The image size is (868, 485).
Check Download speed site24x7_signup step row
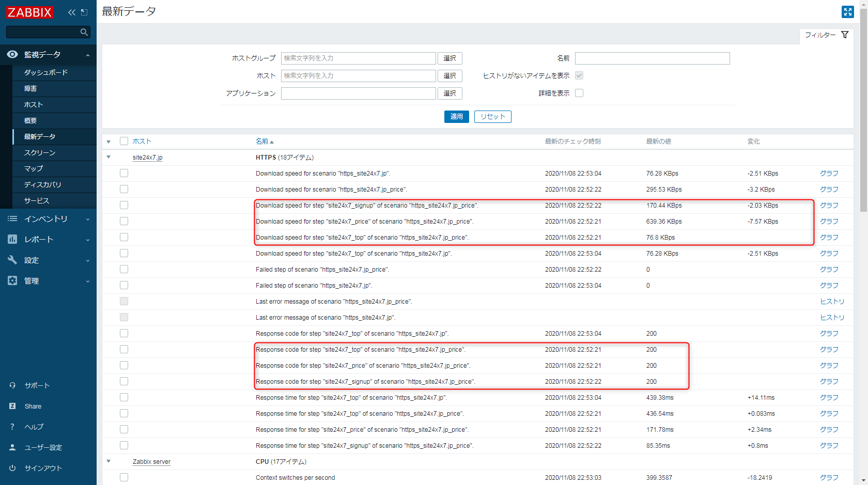click(124, 205)
